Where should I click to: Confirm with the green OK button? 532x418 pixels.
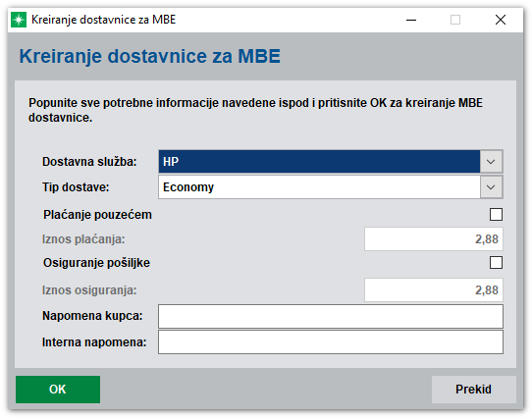(58, 390)
